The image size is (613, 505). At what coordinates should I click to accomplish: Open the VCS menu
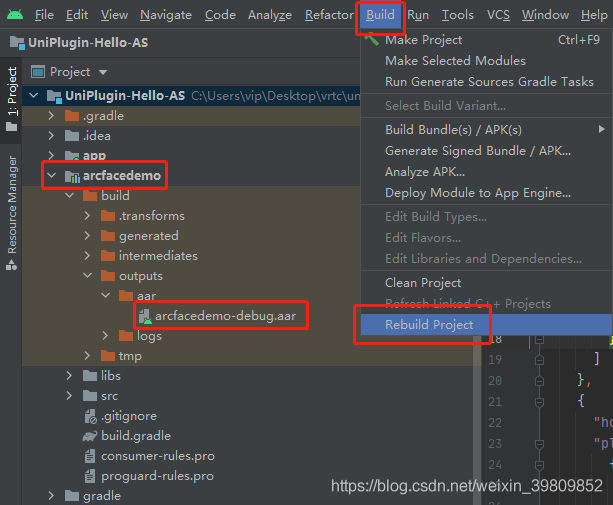[498, 15]
